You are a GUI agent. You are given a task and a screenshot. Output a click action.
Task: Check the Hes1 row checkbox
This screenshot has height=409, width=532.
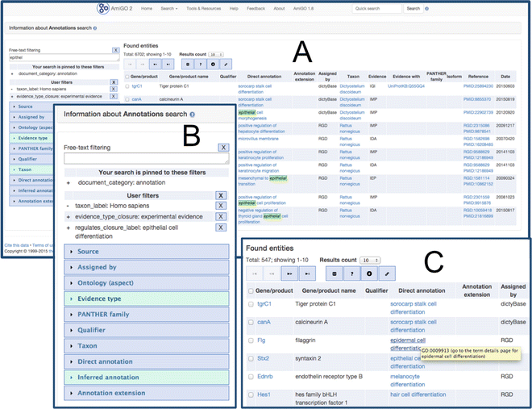[x=251, y=394]
